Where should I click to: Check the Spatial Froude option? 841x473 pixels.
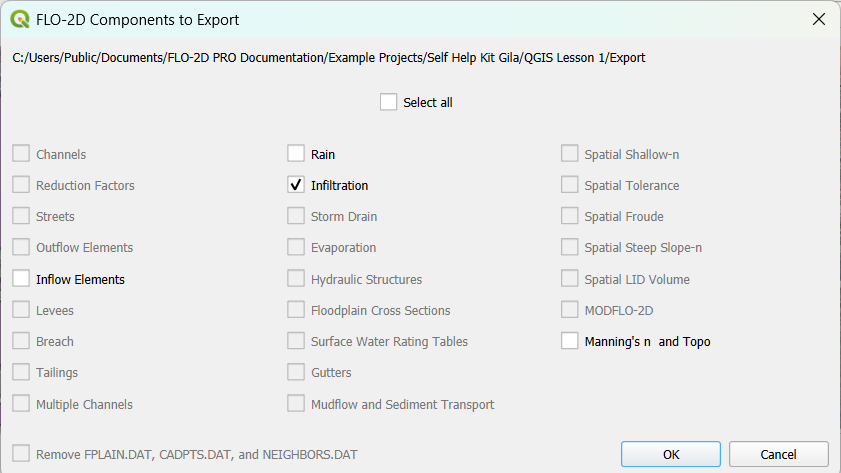coord(569,216)
